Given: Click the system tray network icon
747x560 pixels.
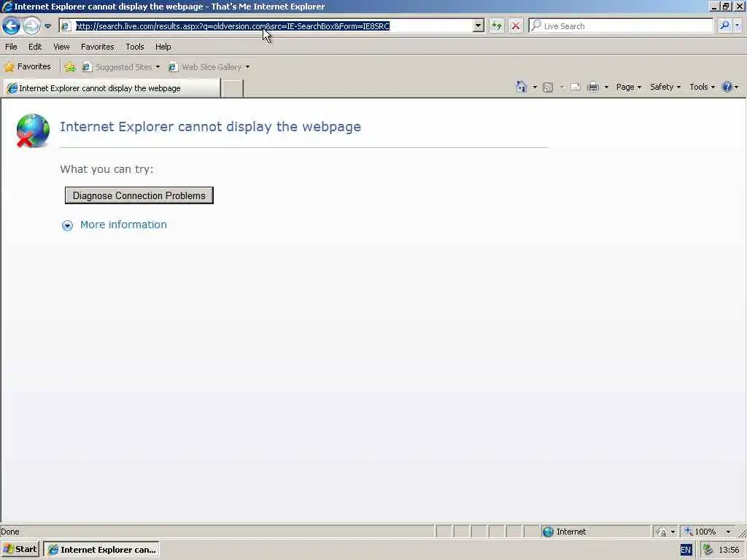Looking at the screenshot, I should (708, 550).
